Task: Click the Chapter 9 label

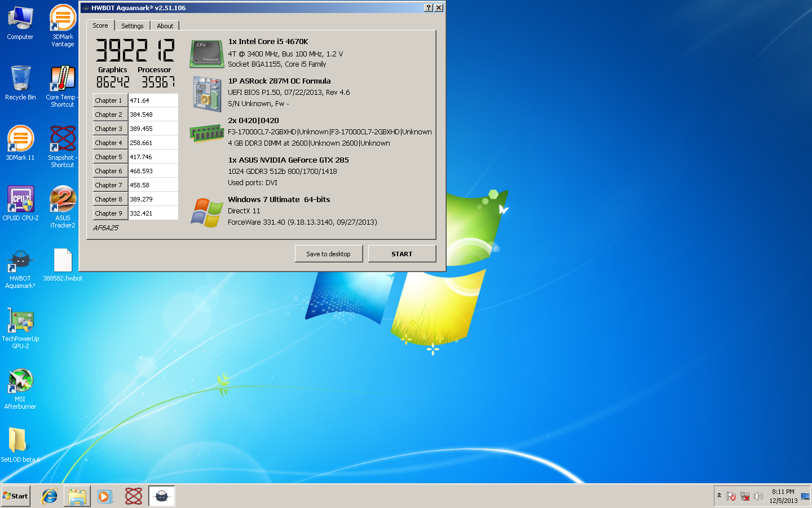Action: 111,213
